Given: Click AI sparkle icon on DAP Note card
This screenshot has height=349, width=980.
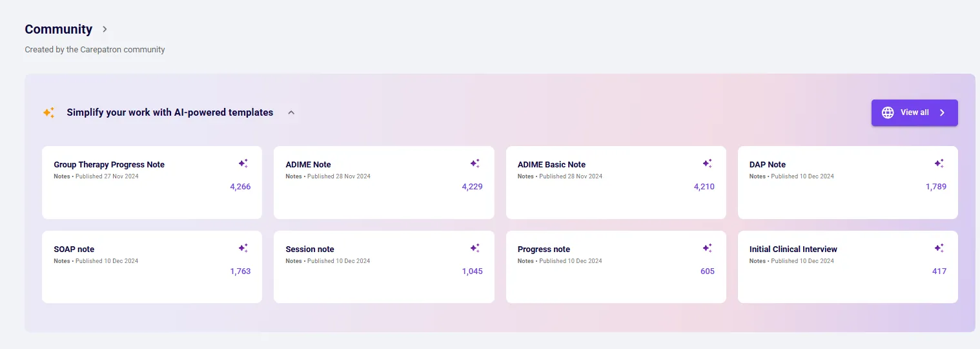Looking at the screenshot, I should [x=939, y=164].
